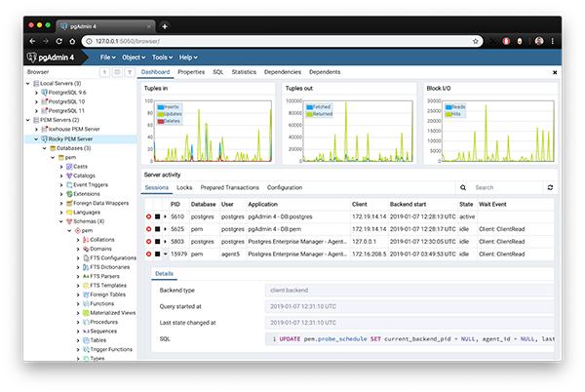Image resolution: width=585 pixels, height=392 pixels.
Task: Click the View Data grid icon in Browser toolbar
Action: point(116,72)
